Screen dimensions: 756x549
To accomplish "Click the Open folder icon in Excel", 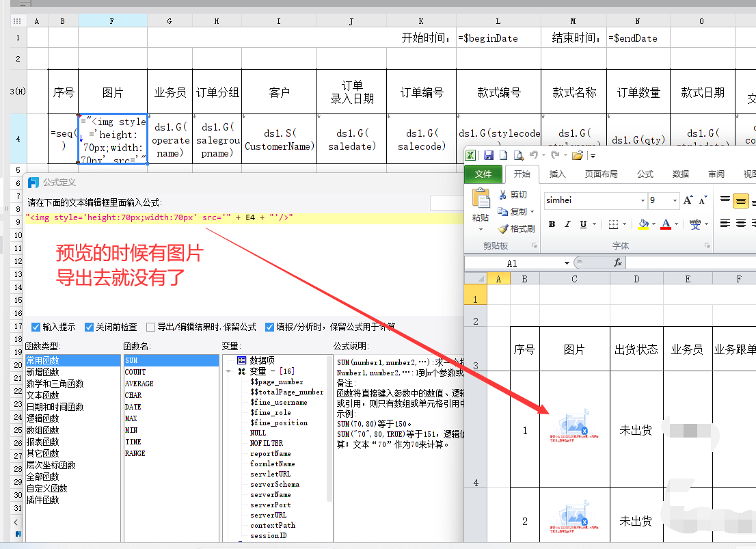I will click(578, 155).
